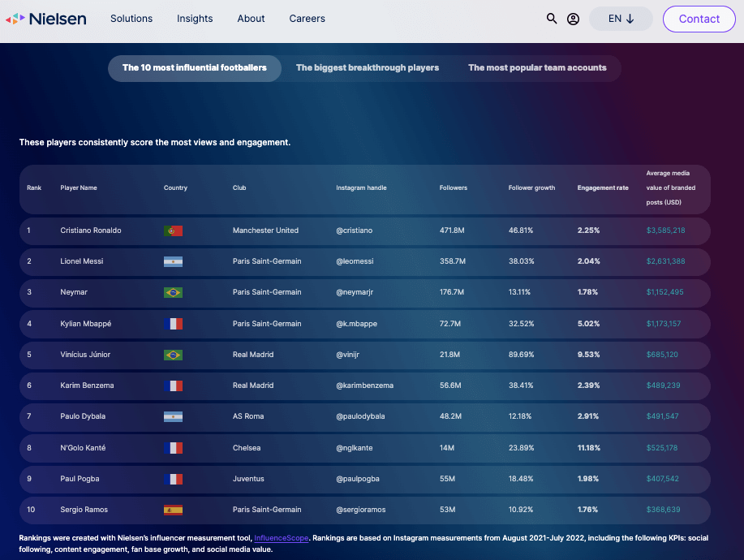Image resolution: width=744 pixels, height=560 pixels.
Task: Click the Engagement rate column header
Action: pos(603,188)
